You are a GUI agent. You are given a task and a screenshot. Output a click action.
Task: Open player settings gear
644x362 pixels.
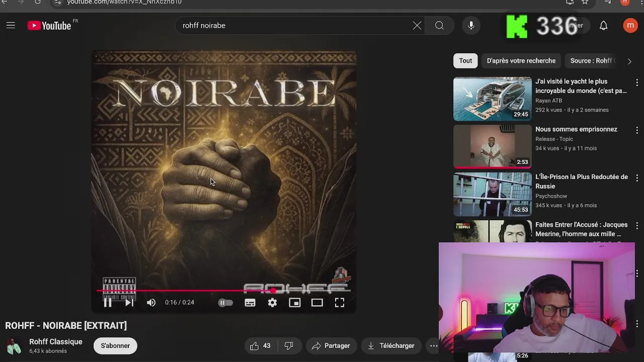pos(272,303)
